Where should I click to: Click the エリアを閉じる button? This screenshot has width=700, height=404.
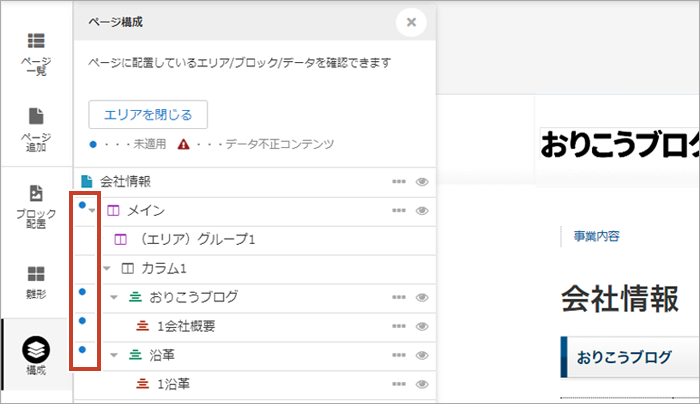point(148,114)
